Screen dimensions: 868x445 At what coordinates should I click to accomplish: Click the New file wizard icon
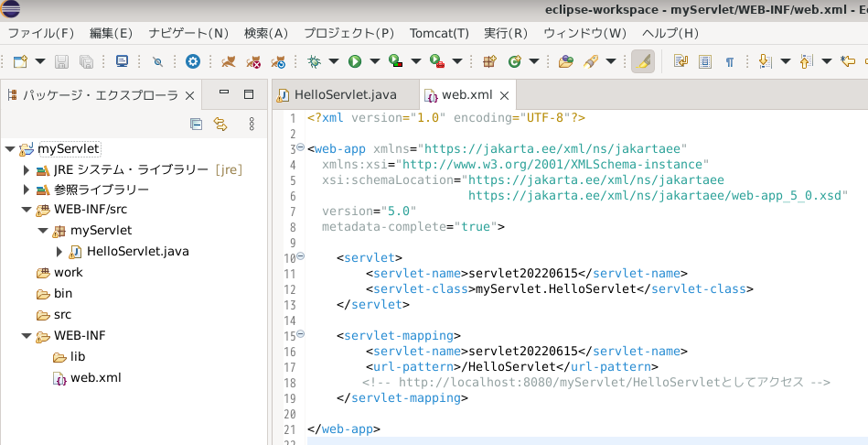pyautogui.click(x=20, y=61)
